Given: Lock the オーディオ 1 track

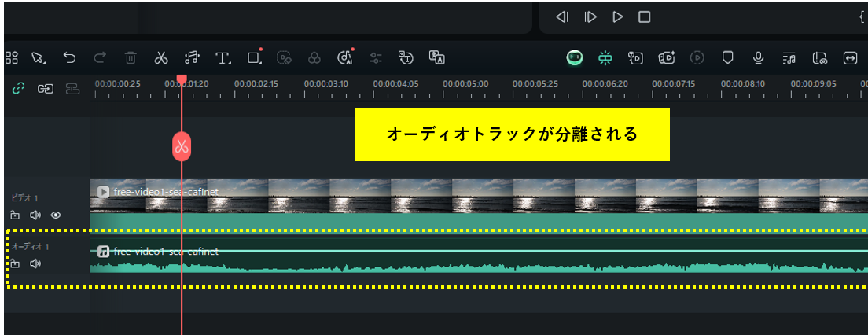Looking at the screenshot, I should [x=16, y=264].
